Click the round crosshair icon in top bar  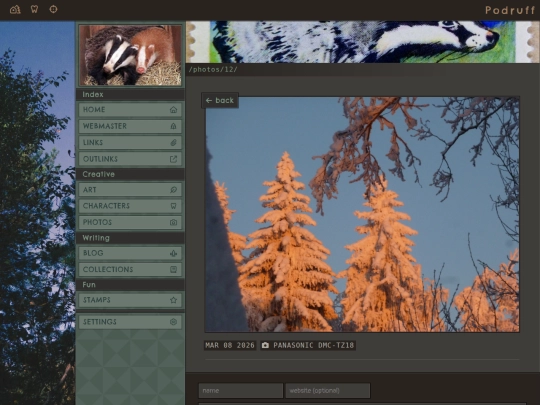tap(53, 9)
